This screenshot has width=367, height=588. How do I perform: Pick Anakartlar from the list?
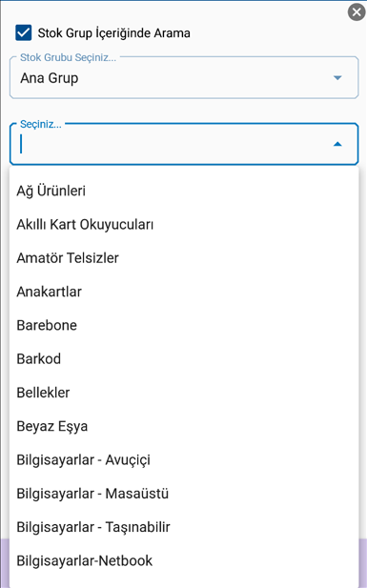(x=184, y=292)
